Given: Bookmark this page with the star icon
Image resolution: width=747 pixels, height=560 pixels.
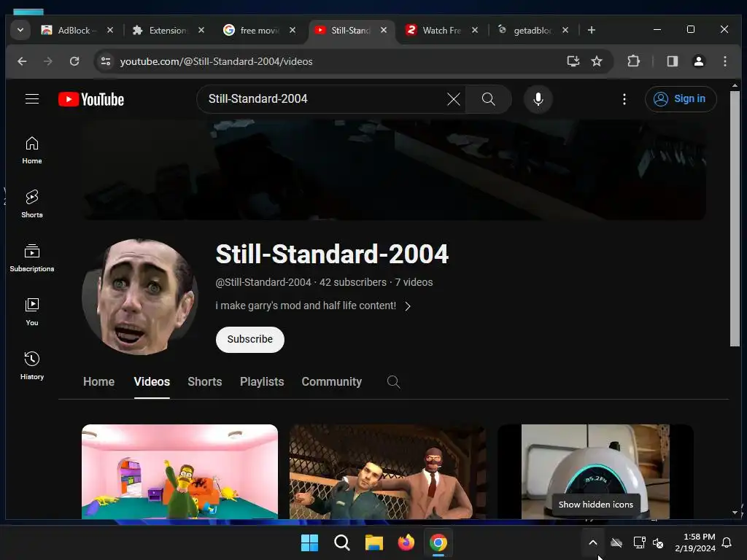Looking at the screenshot, I should [597, 61].
